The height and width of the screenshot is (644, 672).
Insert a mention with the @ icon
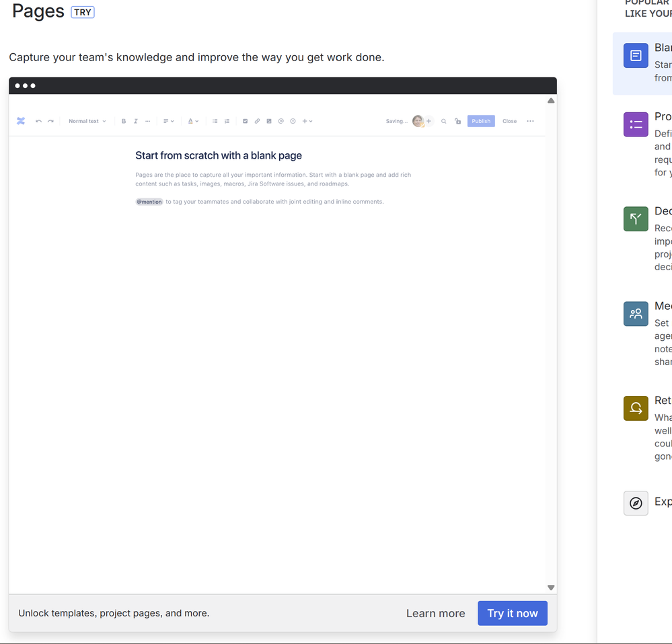point(281,121)
